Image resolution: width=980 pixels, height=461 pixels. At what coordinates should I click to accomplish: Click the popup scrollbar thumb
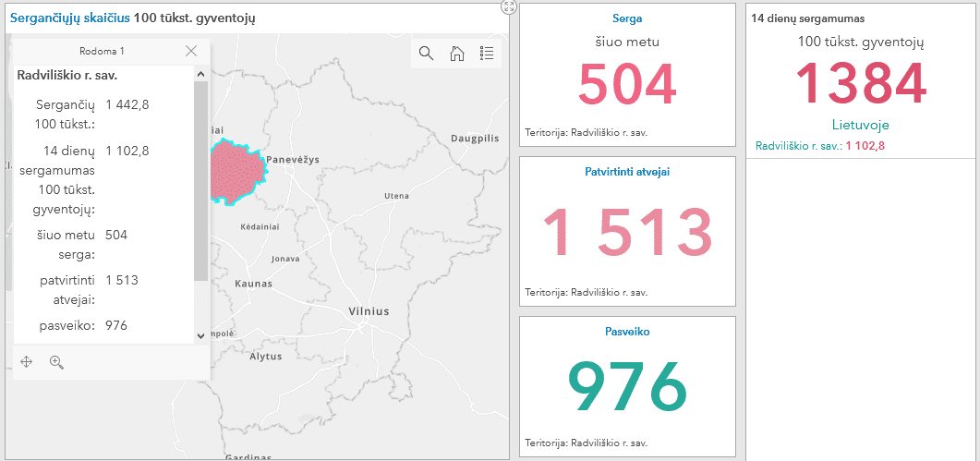[200, 181]
